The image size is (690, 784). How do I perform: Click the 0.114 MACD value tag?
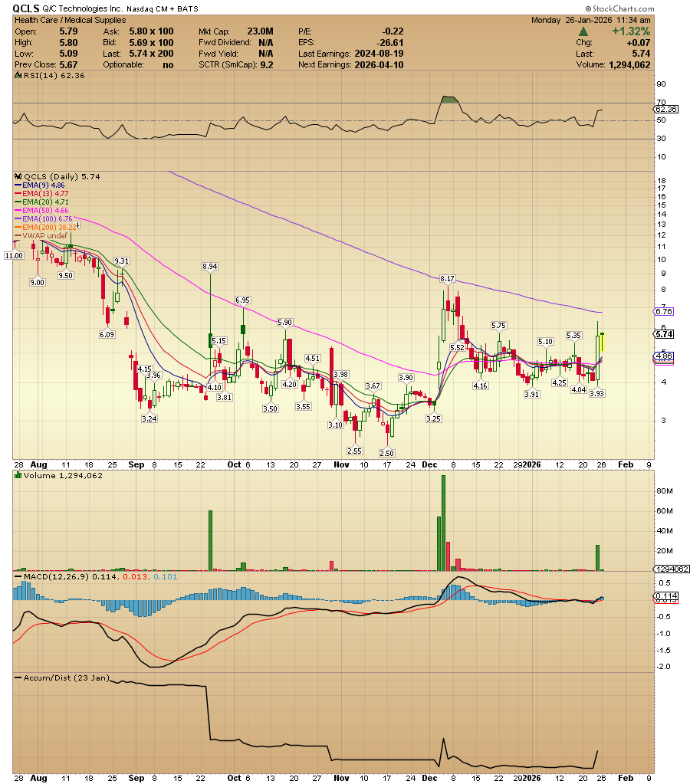pos(666,596)
